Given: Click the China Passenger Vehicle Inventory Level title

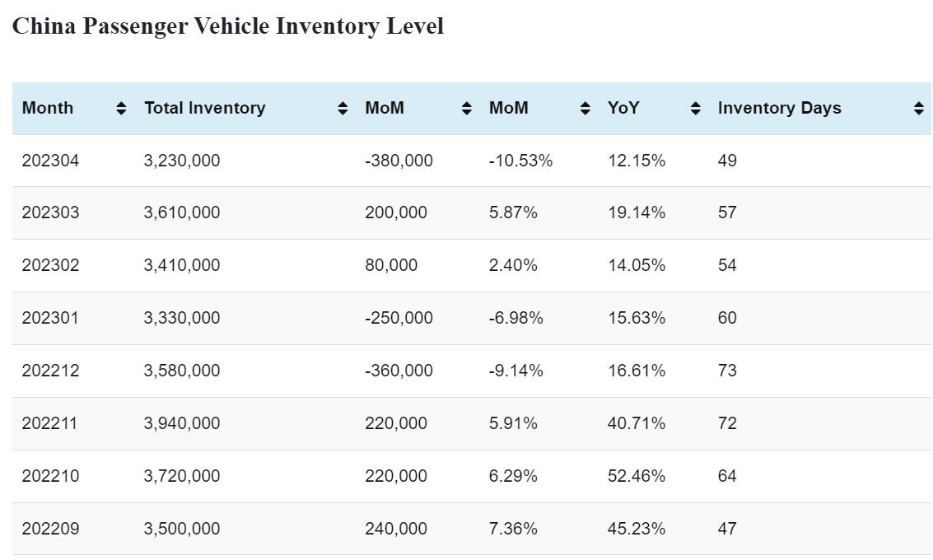Looking at the screenshot, I should click(x=228, y=26).
